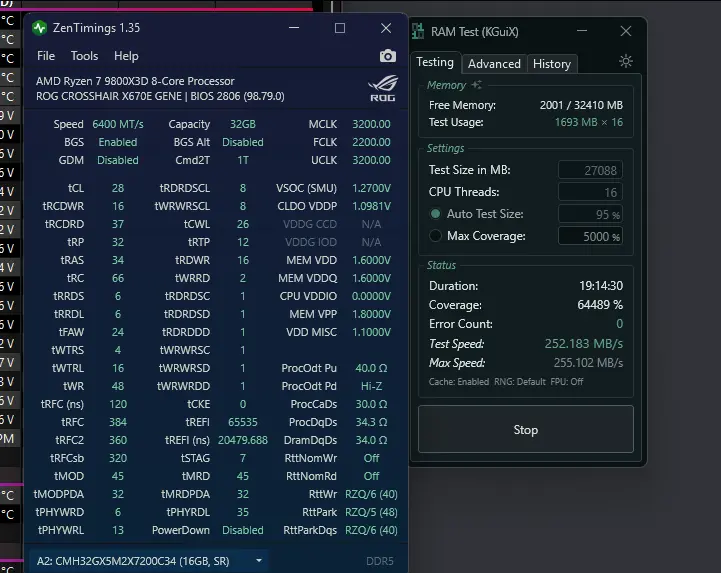Click the MEM VDD 1.6000V value
This screenshot has width=721, height=573.
click(x=371, y=260)
